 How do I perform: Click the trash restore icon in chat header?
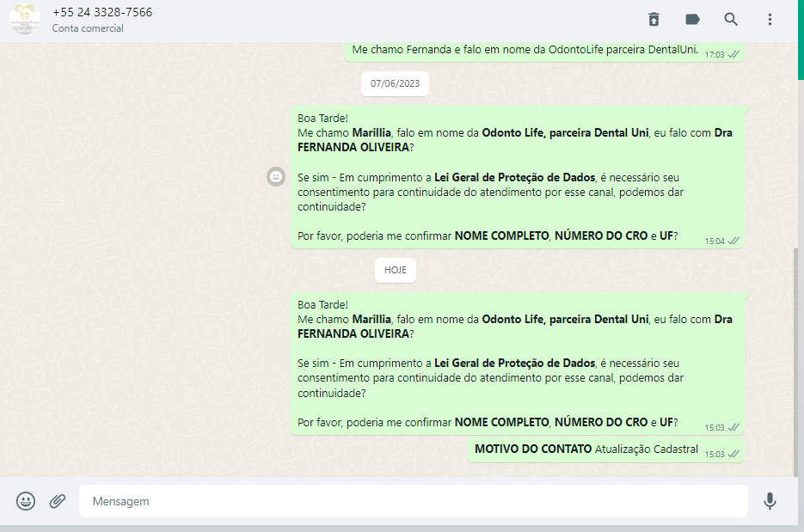pos(654,19)
